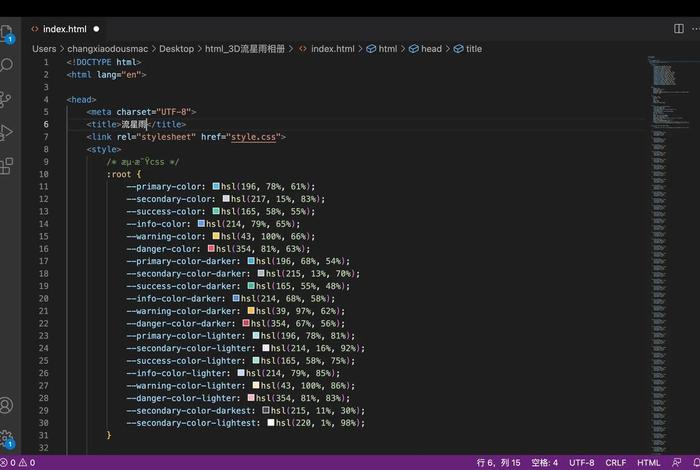Open color picker for --warning-color swatch

pos(216,236)
